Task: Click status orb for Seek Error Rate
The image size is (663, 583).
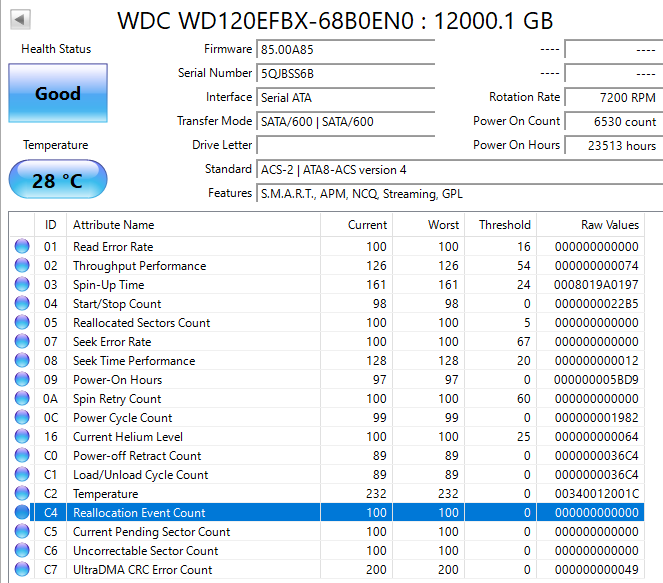Action: tap(22, 341)
